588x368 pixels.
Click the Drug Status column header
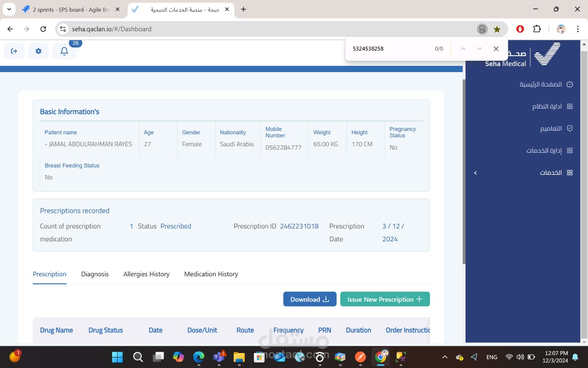tap(105, 330)
